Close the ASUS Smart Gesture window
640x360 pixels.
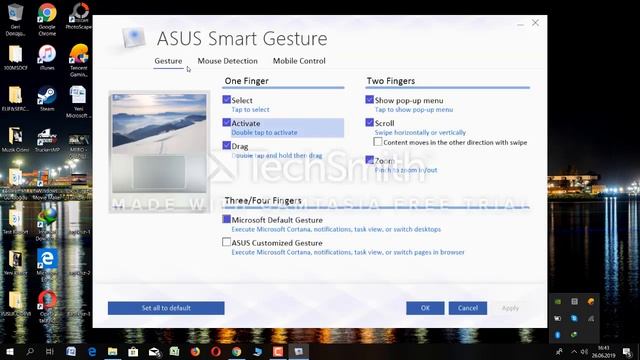(536, 23)
